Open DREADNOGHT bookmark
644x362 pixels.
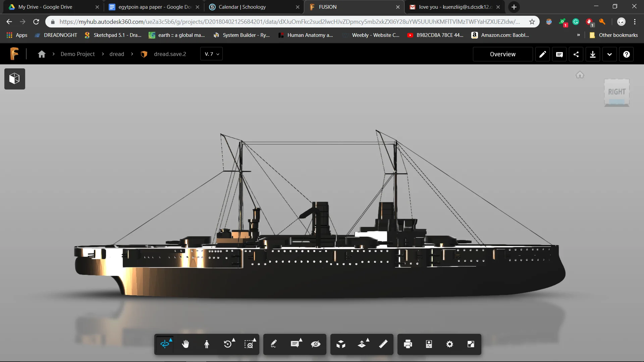click(56, 35)
